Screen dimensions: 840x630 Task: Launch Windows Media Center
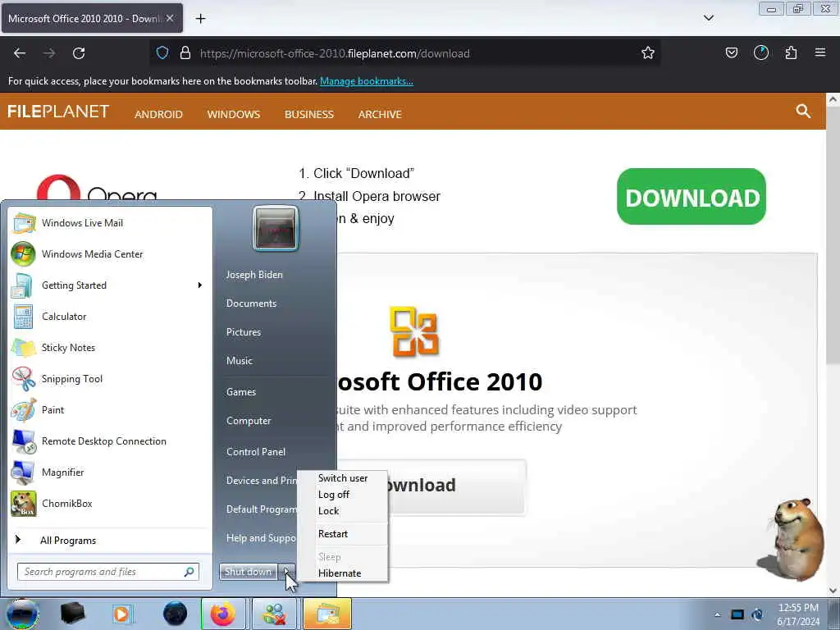[110, 254]
